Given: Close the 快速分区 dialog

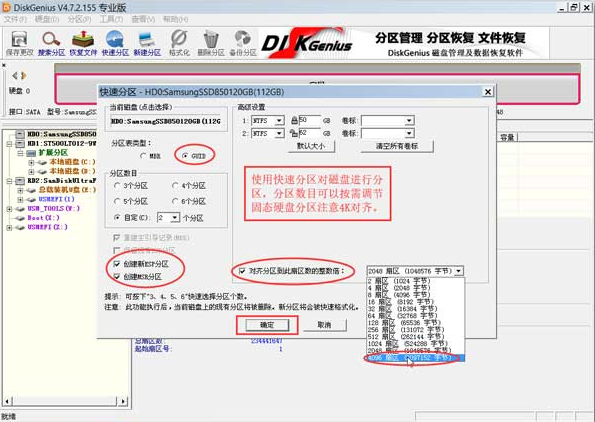Looking at the screenshot, I should tap(488, 92).
